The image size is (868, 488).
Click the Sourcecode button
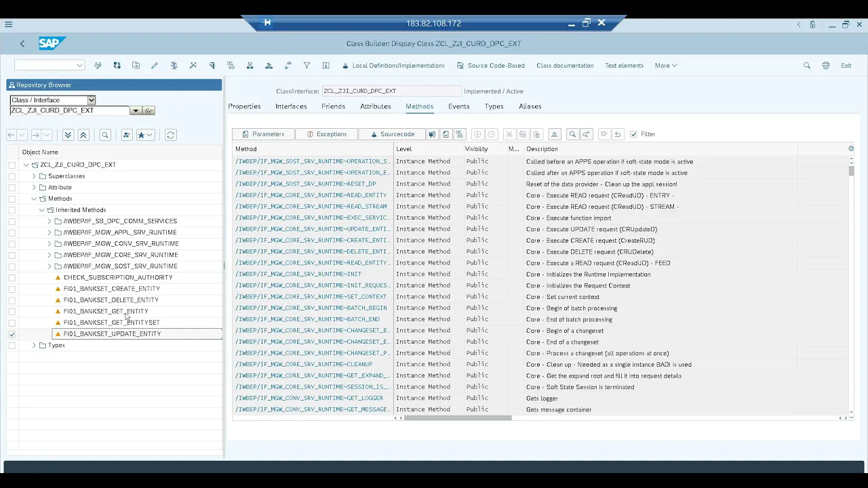coord(391,134)
